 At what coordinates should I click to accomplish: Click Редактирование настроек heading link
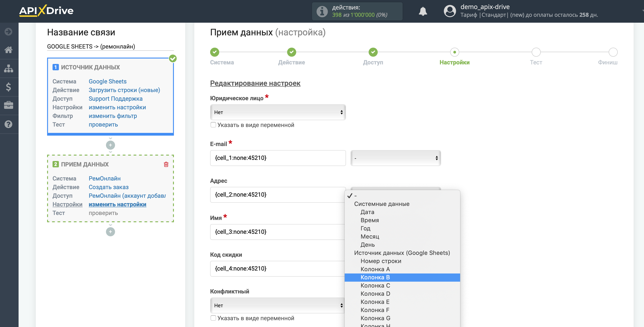click(x=255, y=83)
